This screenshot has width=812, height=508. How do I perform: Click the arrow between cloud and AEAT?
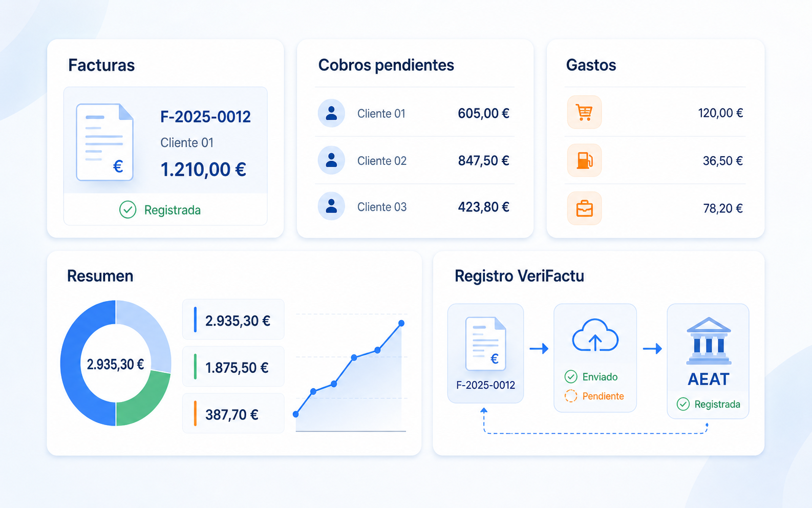point(652,349)
